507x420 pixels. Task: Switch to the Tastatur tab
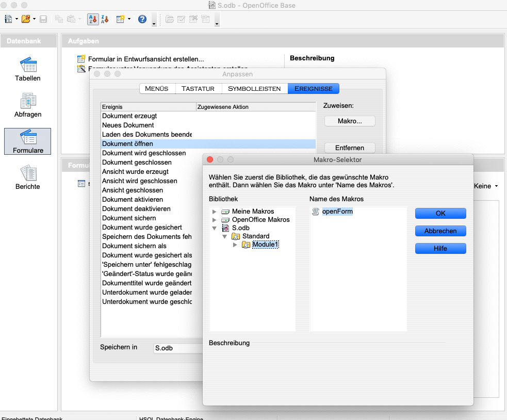pyautogui.click(x=198, y=89)
